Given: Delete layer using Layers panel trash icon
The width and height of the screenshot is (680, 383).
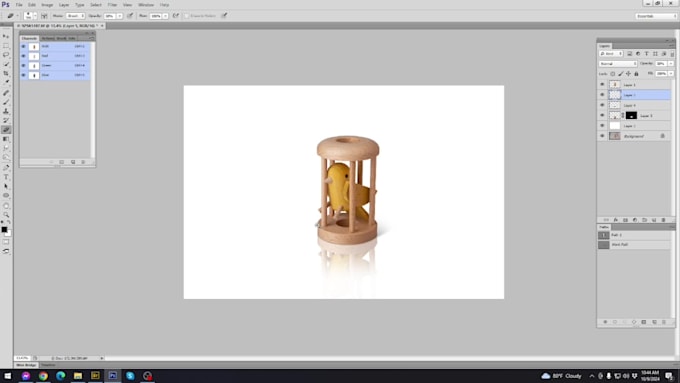Looking at the screenshot, I should [664, 220].
